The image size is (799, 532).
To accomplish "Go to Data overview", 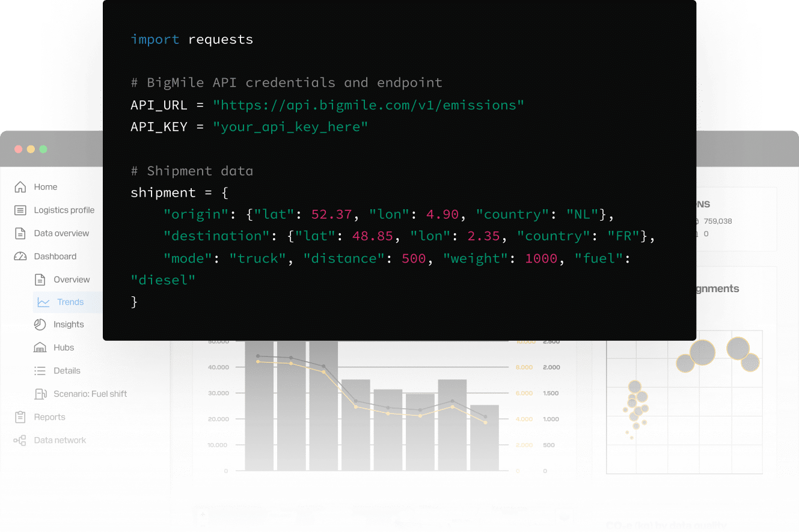I will [61, 233].
